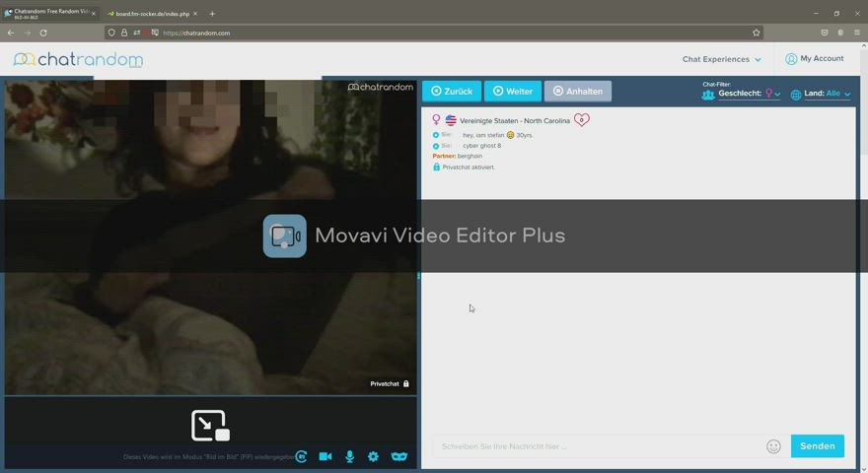Send the message with Senden button
The width and height of the screenshot is (868, 473).
(817, 445)
